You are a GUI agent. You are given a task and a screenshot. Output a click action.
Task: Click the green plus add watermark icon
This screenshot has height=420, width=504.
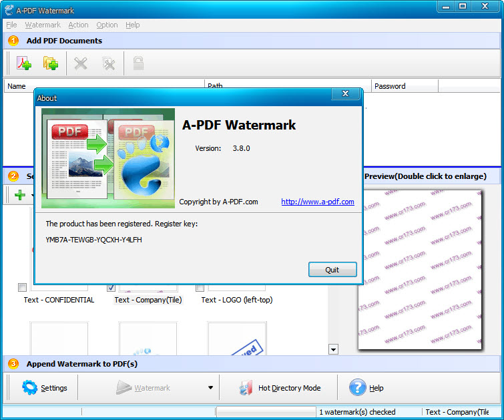pyautogui.click(x=20, y=195)
